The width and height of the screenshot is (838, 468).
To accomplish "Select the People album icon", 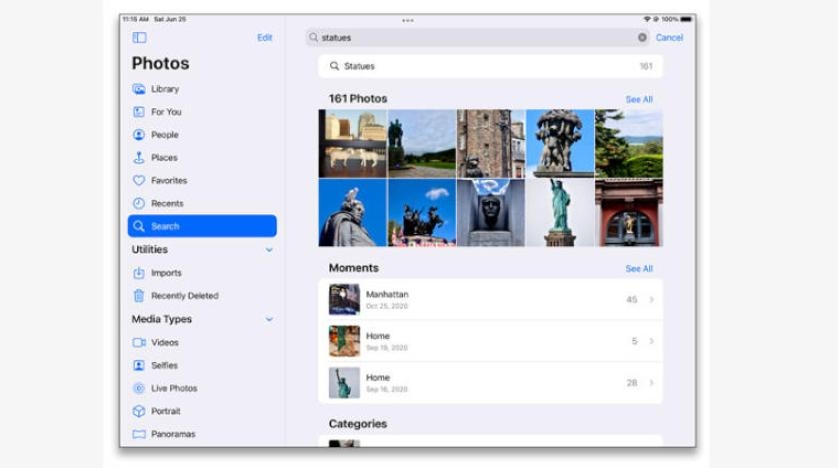I will (x=139, y=135).
